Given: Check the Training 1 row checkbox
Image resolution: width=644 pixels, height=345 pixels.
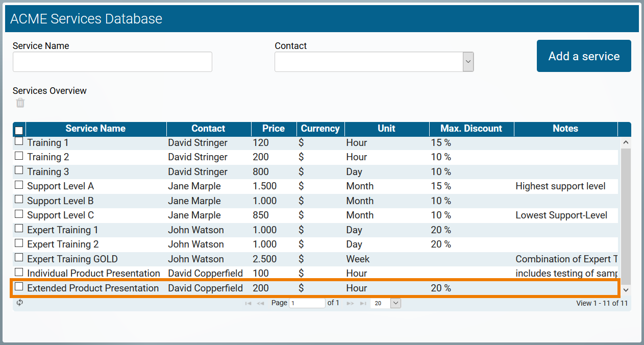Looking at the screenshot, I should pos(19,141).
